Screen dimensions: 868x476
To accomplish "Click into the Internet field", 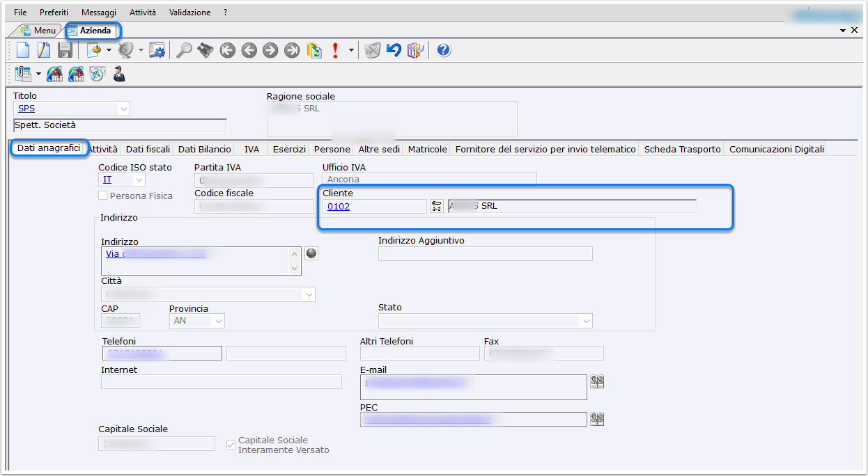I will click(222, 381).
